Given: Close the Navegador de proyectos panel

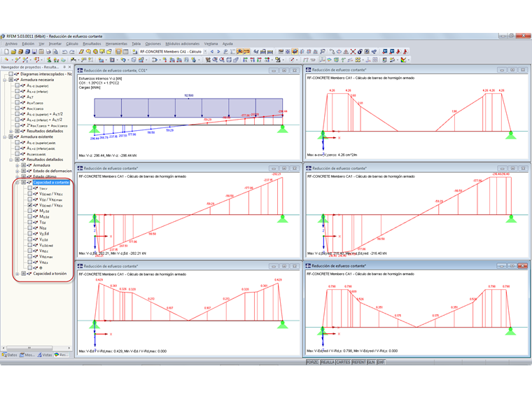Looking at the screenshot, I should click(69, 67).
